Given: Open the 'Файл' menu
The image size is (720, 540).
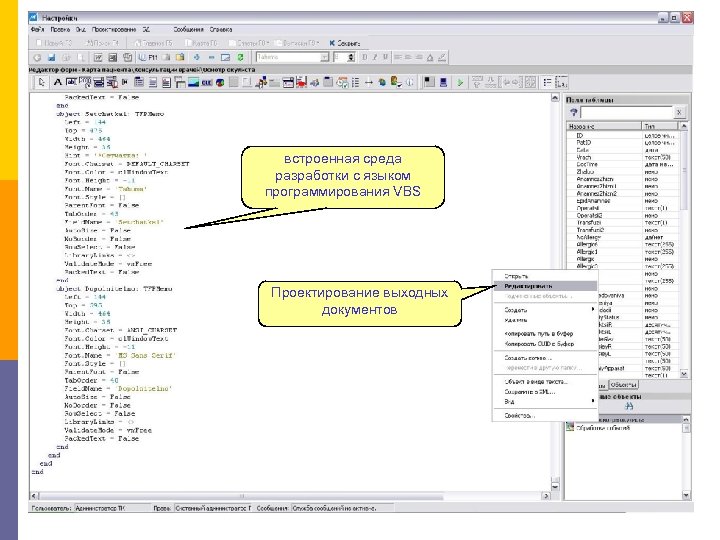Looking at the screenshot, I should [x=37, y=29].
